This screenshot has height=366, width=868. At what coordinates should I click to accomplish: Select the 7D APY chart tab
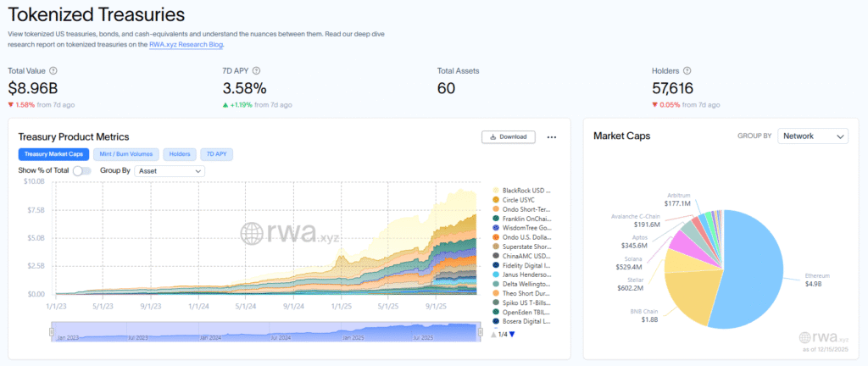(x=216, y=154)
